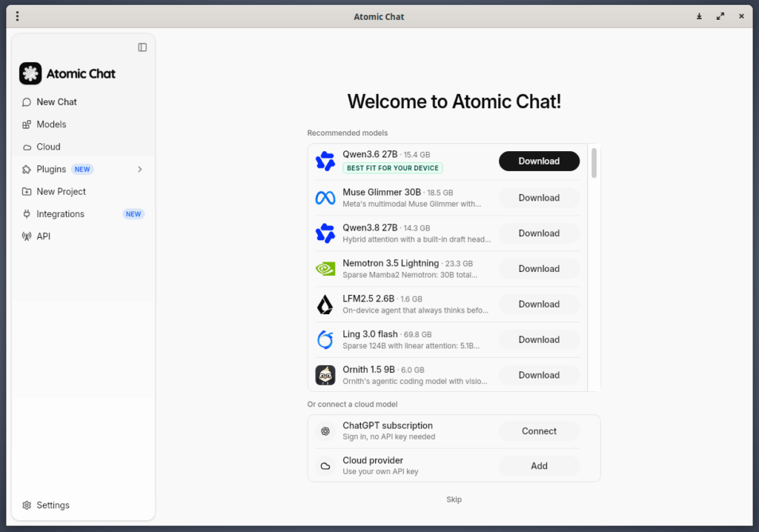Connect the ChatGPT subscription
This screenshot has height=532, width=759.
(x=539, y=431)
